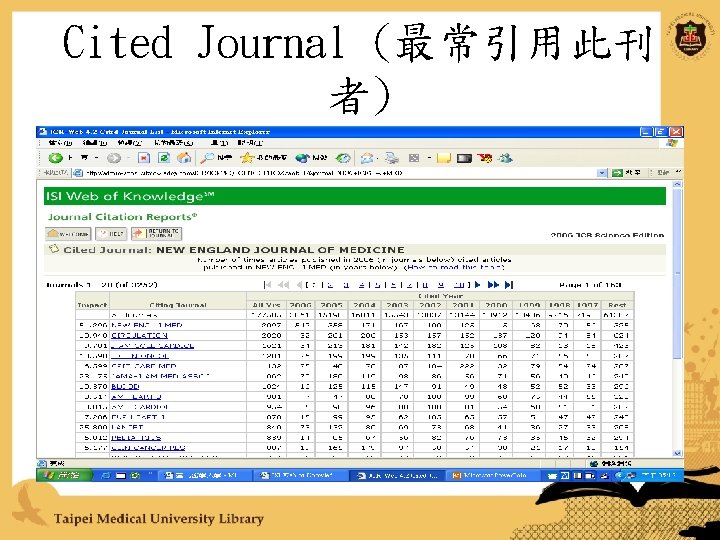The height and width of the screenshot is (540, 720).
Task: Open Favorites with the star icon
Action: [x=247, y=158]
